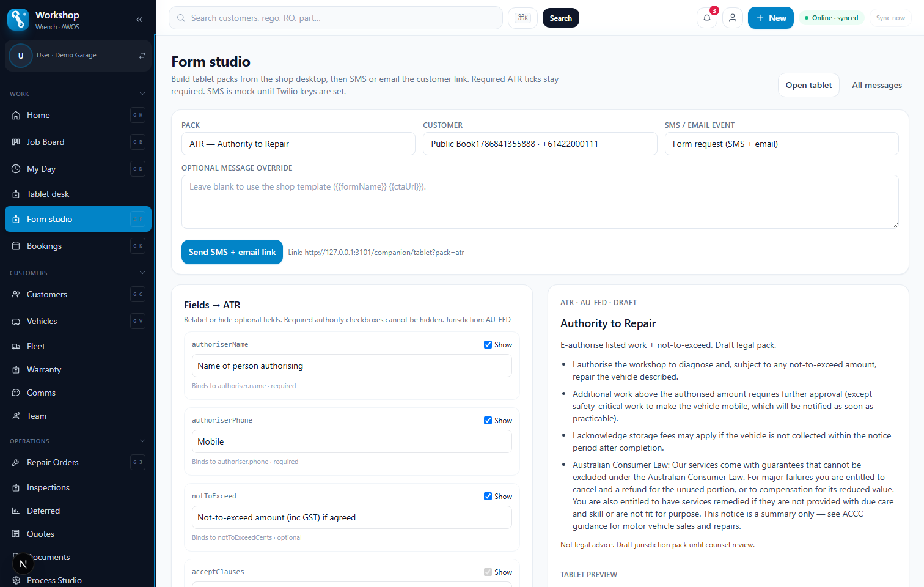The image size is (924, 587).
Task: Open Deferred menu item
Action: coord(78,511)
